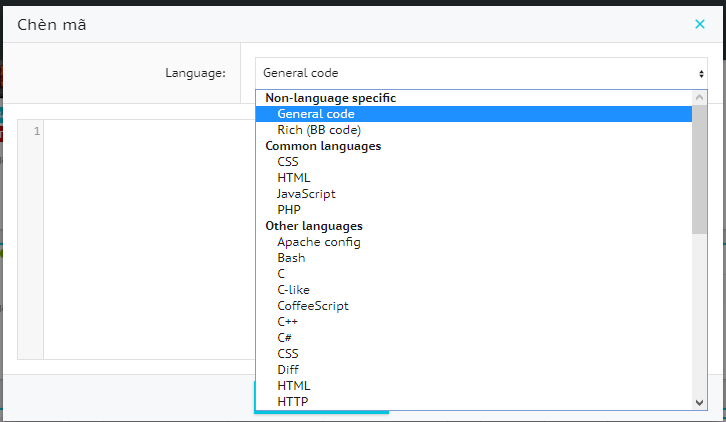Choose PHP from the list
Viewport: 726px width, 422px height.
(x=288, y=210)
